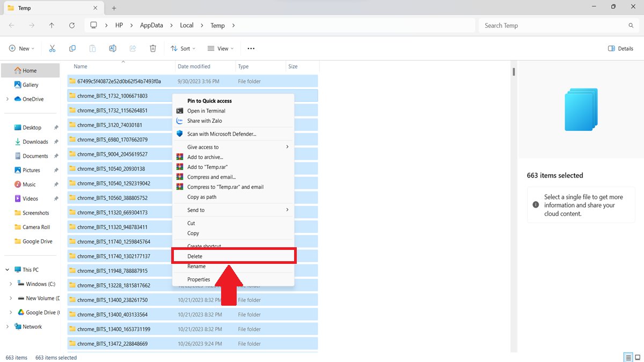Go up one folder level

(52, 25)
